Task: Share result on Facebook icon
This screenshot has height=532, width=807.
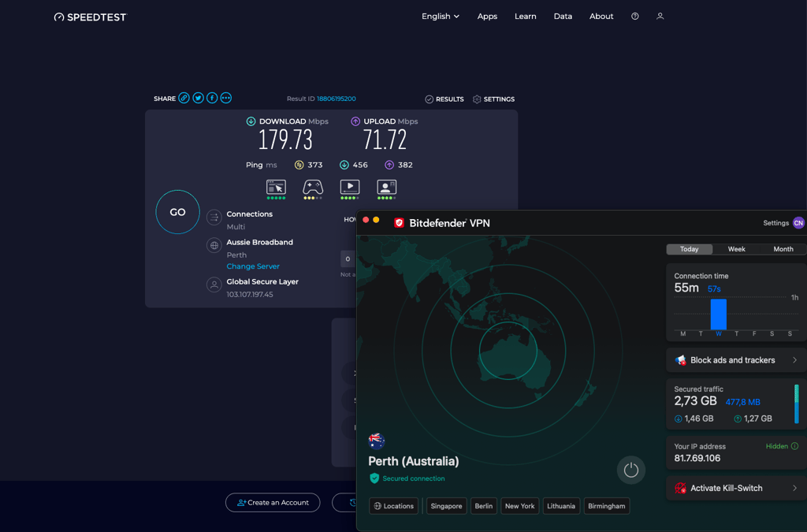Action: tap(212, 99)
